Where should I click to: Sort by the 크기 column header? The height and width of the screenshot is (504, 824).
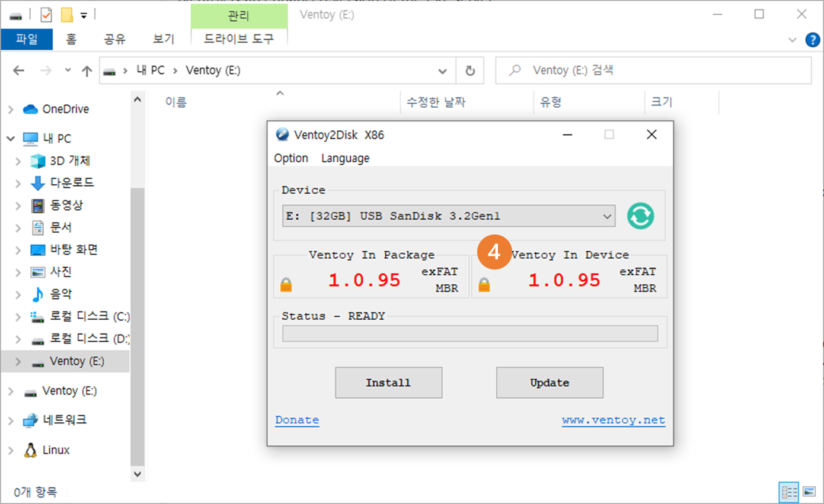[662, 102]
